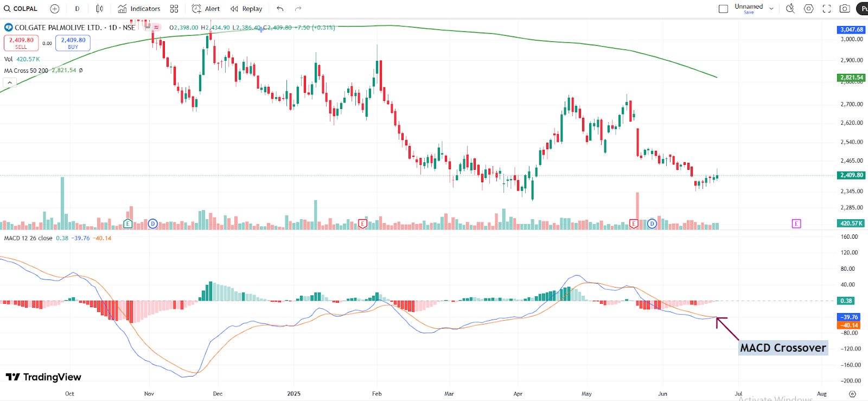The image size is (868, 401).
Task: Click the -40.14 orange signal axis label
Action: 849,326
